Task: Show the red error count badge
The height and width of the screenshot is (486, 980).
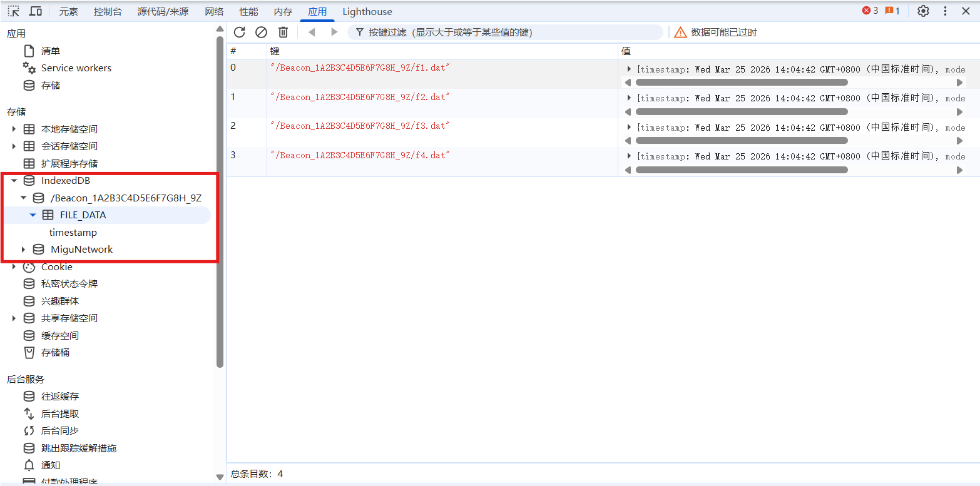Action: point(870,11)
